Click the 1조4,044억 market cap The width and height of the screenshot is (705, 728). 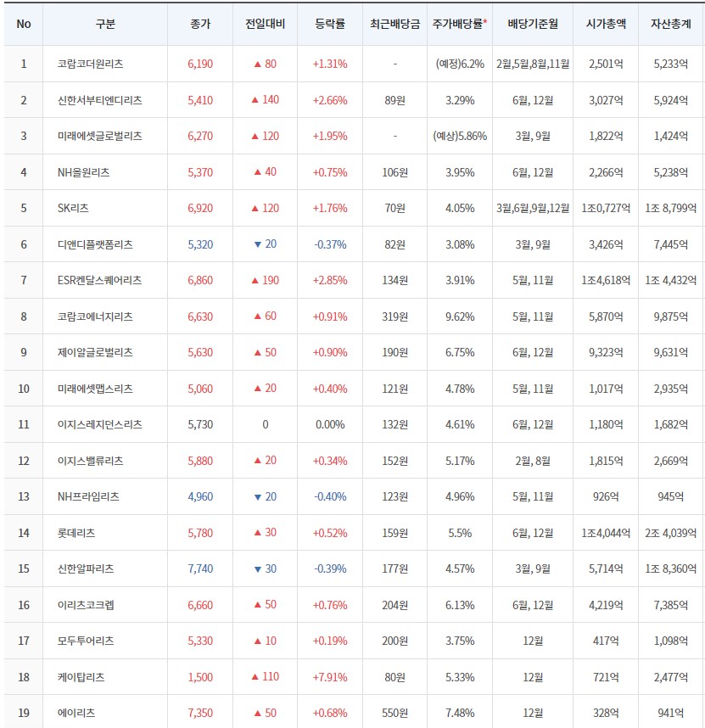pyautogui.click(x=606, y=533)
